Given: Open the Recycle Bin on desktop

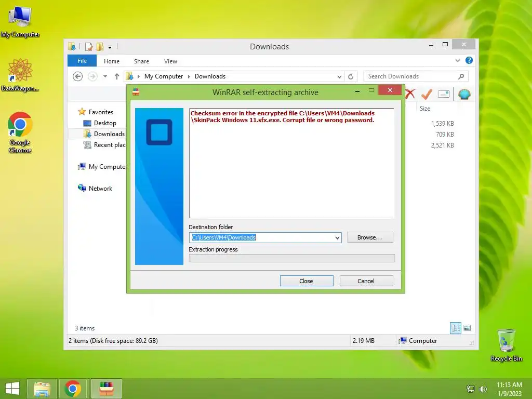Looking at the screenshot, I should 506,345.
